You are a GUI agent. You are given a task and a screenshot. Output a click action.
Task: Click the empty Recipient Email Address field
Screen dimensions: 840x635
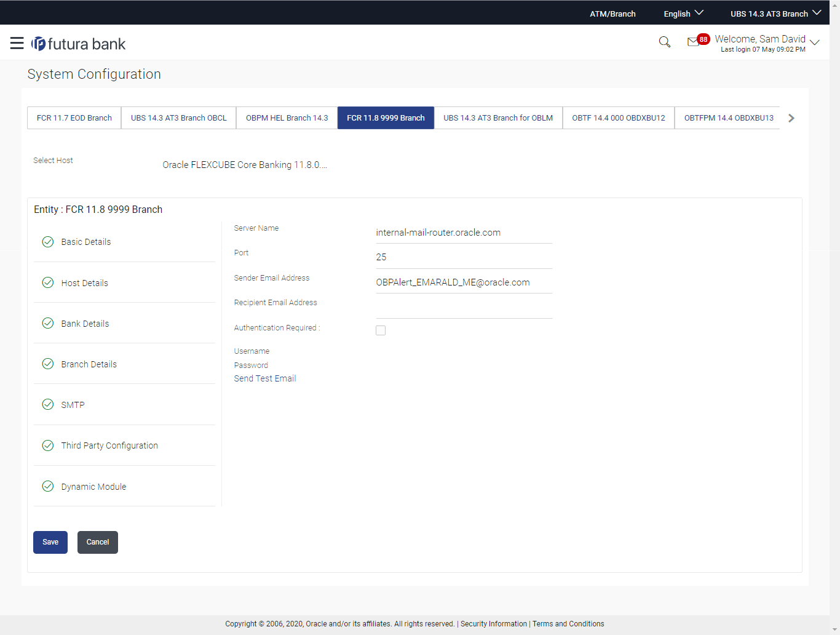click(x=464, y=308)
